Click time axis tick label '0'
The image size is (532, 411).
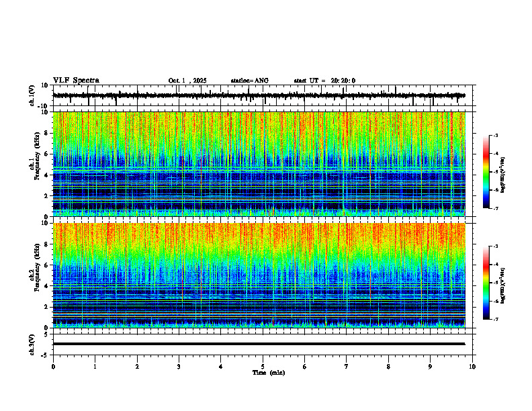tap(53, 367)
